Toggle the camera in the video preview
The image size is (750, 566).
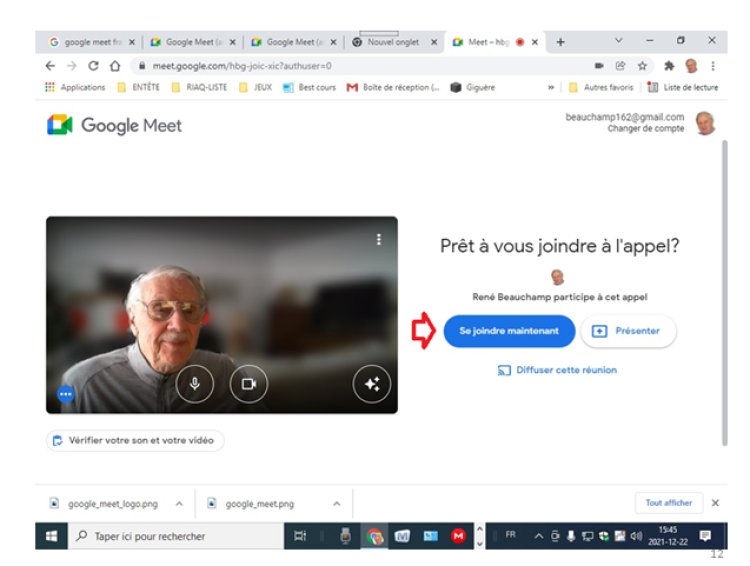coord(249,384)
